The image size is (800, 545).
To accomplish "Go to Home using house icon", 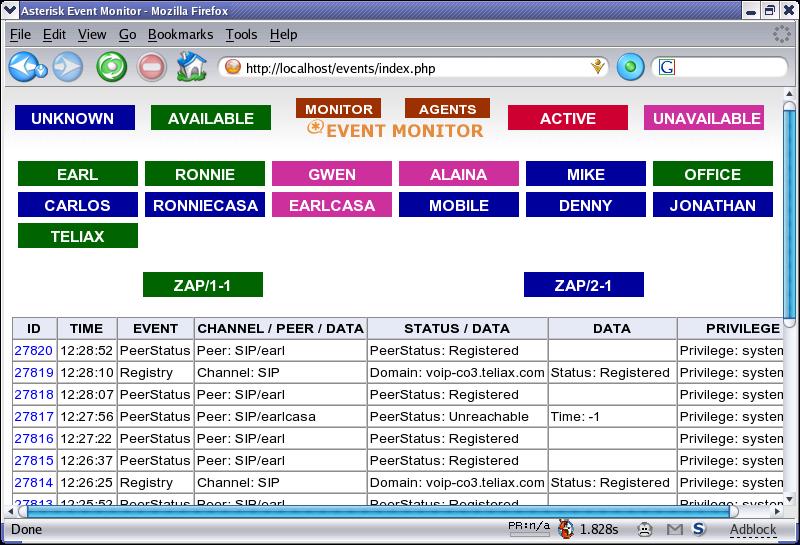I will 191,67.
